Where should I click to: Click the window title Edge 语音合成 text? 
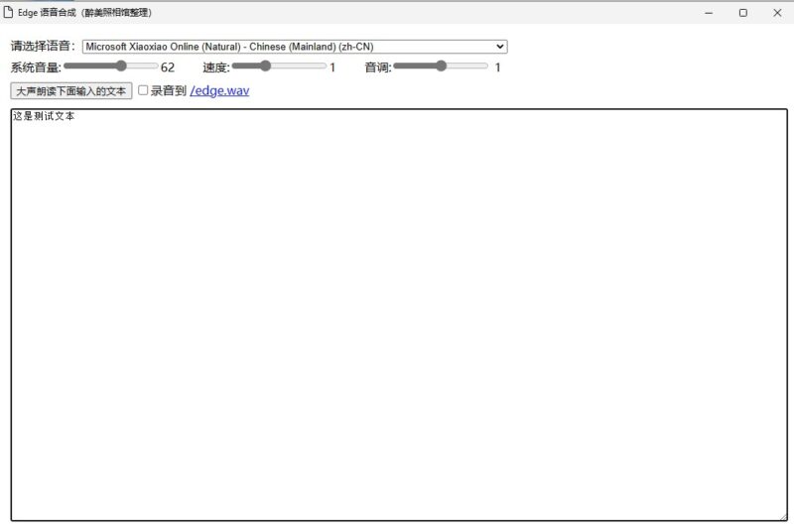84,13
